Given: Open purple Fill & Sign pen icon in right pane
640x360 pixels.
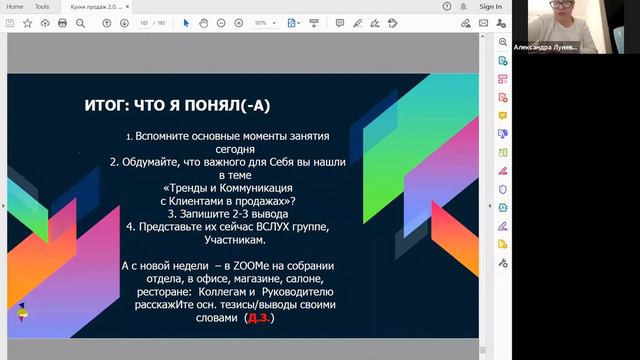Looking at the screenshot, I should tap(503, 226).
